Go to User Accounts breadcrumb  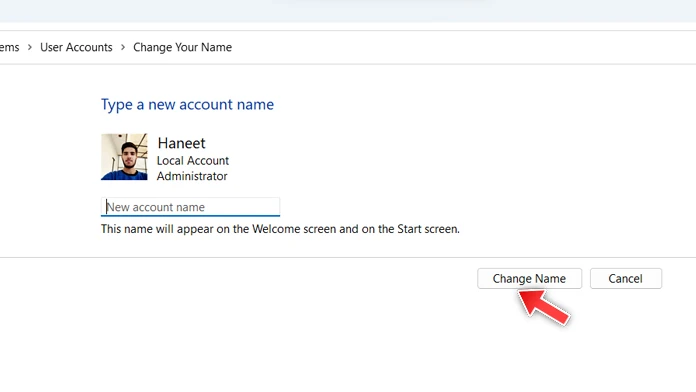coord(76,47)
